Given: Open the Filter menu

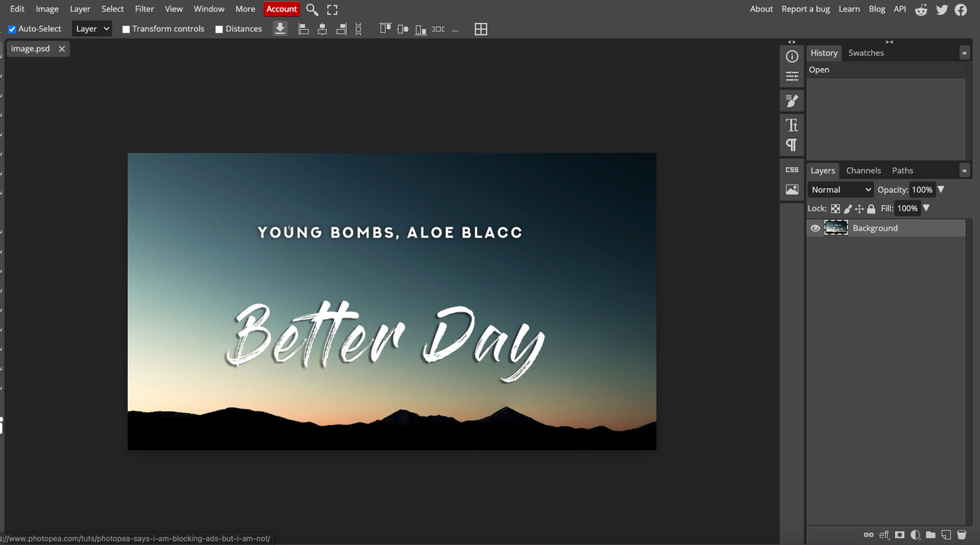Looking at the screenshot, I should pos(144,9).
